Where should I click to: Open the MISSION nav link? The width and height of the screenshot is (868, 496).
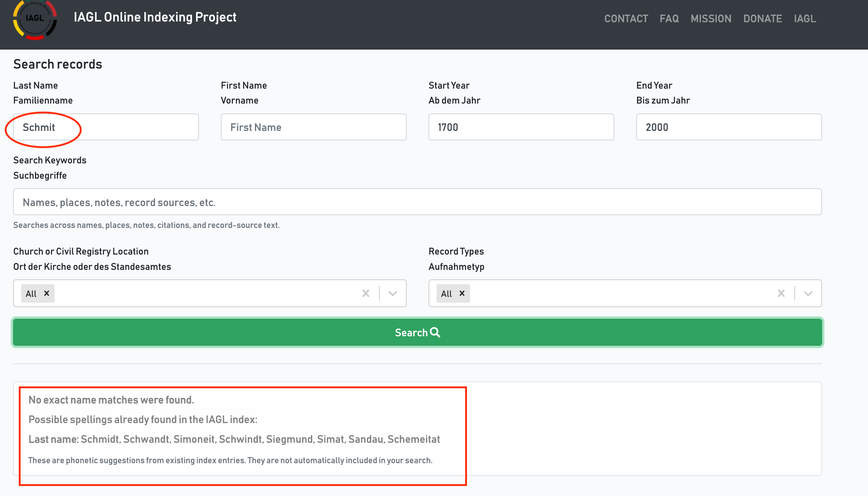711,19
